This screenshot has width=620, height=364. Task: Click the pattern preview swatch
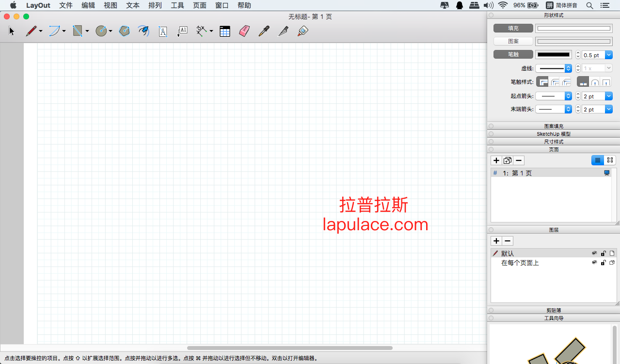click(573, 41)
